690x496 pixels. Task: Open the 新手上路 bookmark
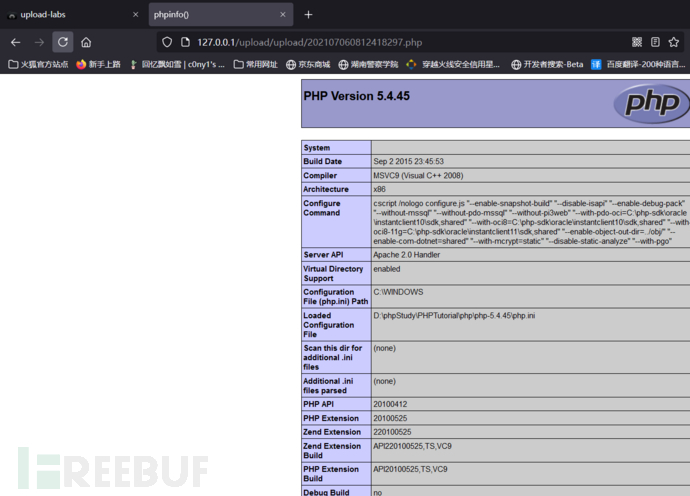[x=98, y=65]
